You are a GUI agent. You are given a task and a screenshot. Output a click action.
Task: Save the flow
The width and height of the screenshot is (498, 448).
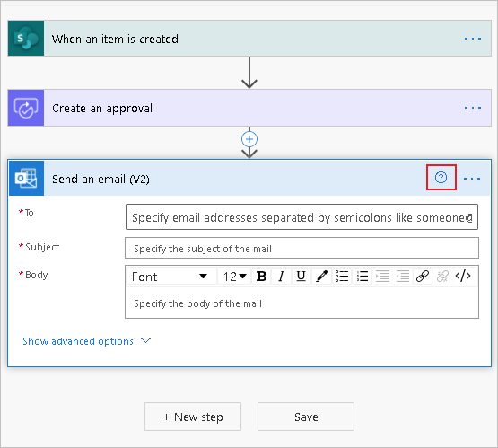click(x=306, y=417)
